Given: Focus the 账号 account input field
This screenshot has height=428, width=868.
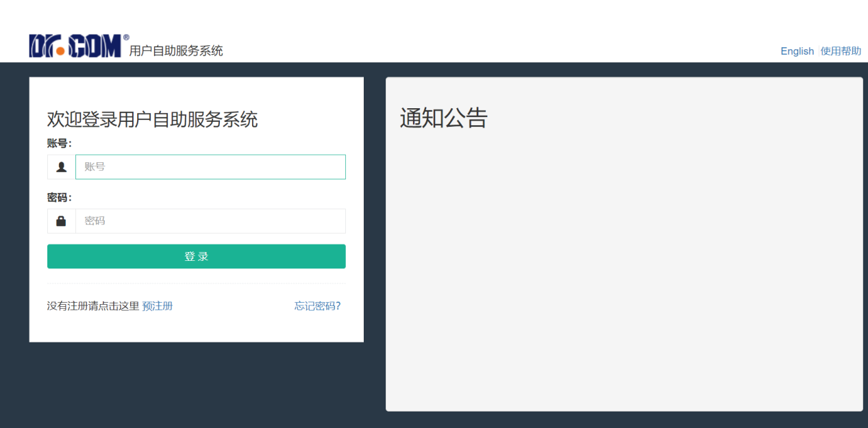Looking at the screenshot, I should (210, 167).
